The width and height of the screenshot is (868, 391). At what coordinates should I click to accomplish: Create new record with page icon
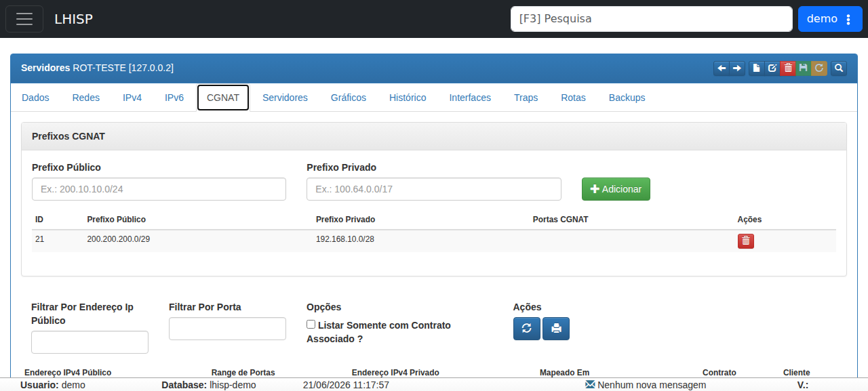pos(756,68)
